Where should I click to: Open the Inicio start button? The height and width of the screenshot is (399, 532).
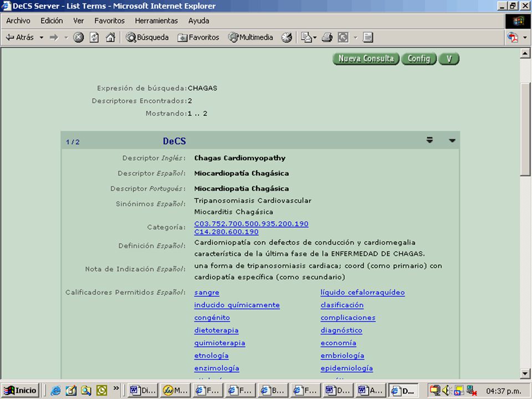21,391
